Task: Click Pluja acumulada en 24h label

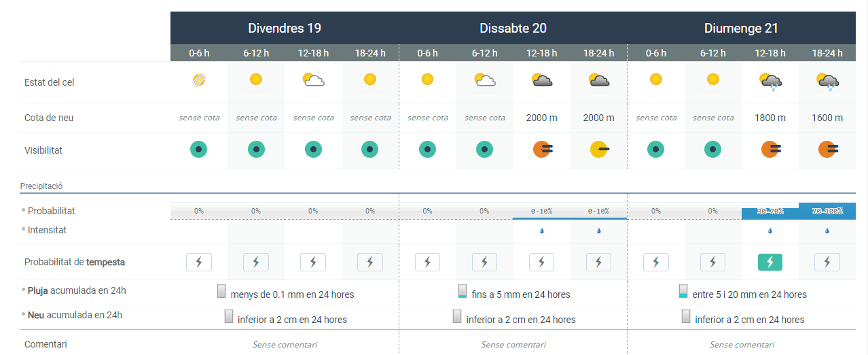Action: (x=77, y=290)
